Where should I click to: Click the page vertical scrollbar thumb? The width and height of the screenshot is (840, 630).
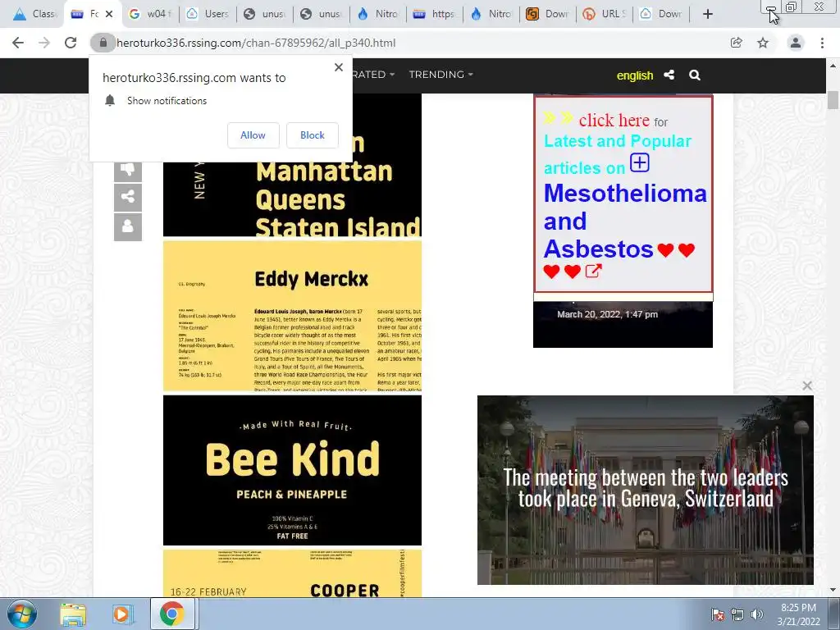coord(833,100)
